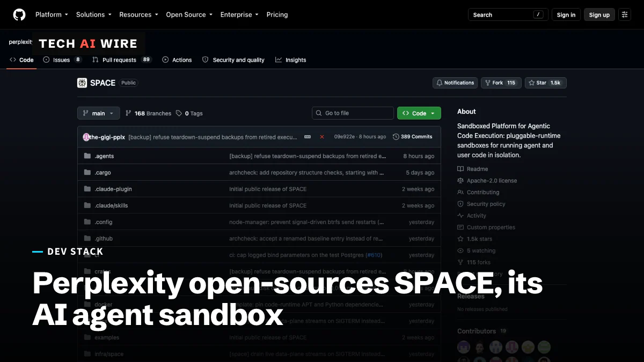The height and width of the screenshot is (362, 644).
Task: Open the 0 Tags link
Action: point(189,113)
